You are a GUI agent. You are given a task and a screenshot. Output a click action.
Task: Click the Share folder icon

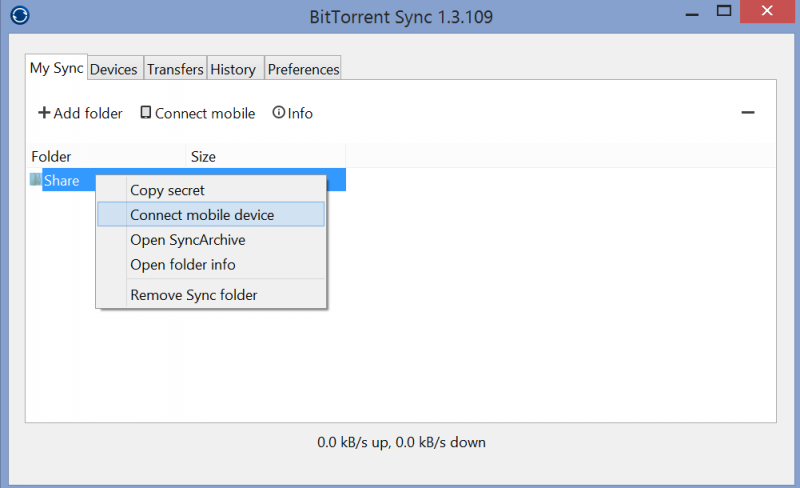(x=35, y=180)
